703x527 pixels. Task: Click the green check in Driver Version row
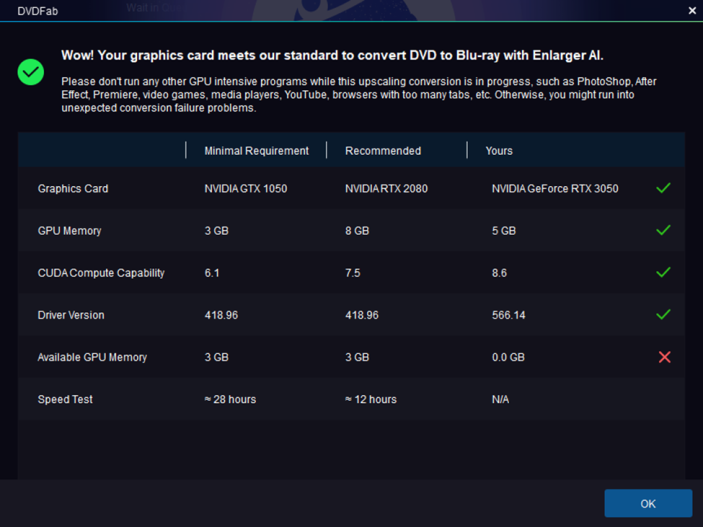663,314
